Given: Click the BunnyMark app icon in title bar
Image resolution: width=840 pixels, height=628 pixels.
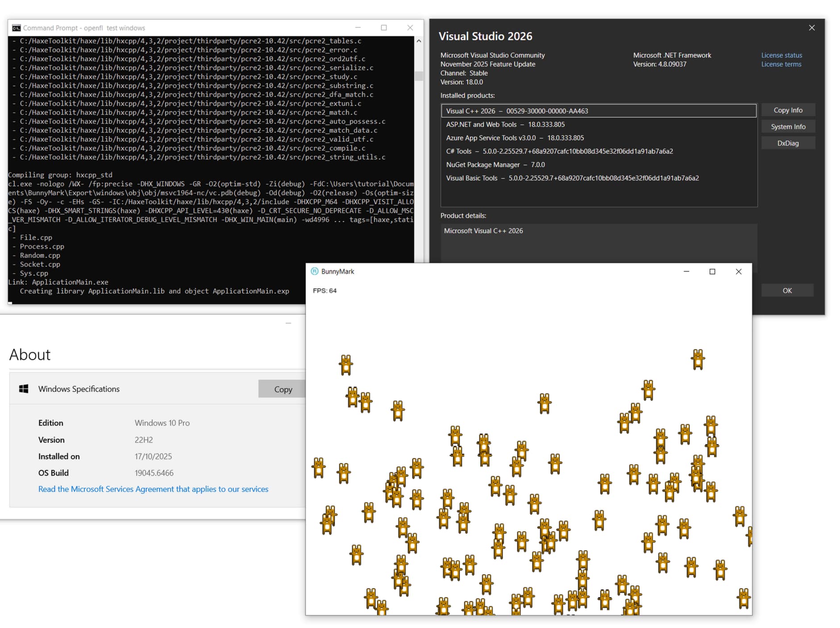Looking at the screenshot, I should click(x=314, y=272).
